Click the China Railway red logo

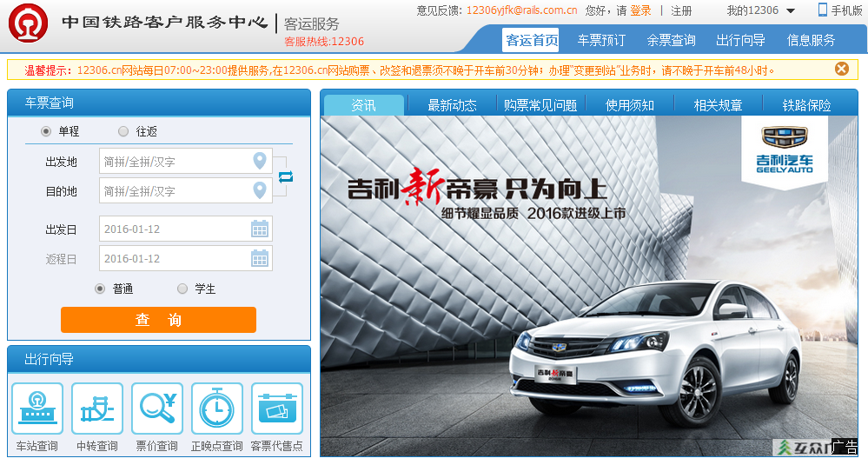coord(28,23)
